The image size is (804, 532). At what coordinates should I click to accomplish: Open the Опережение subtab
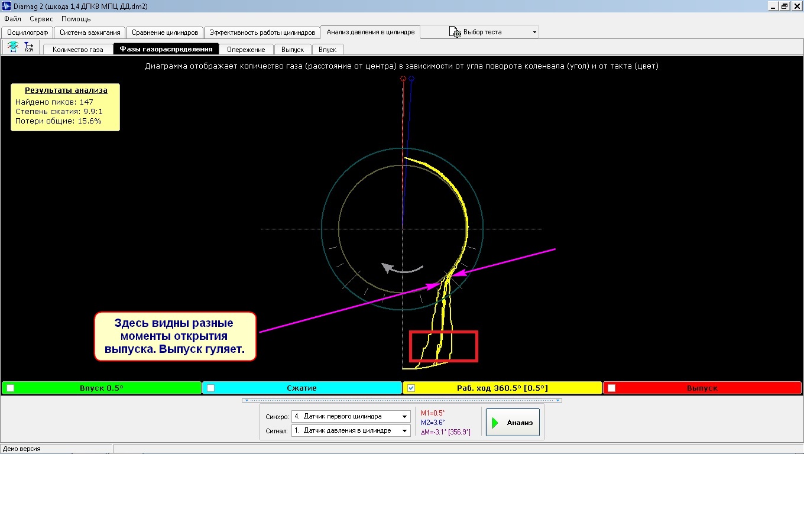click(246, 50)
